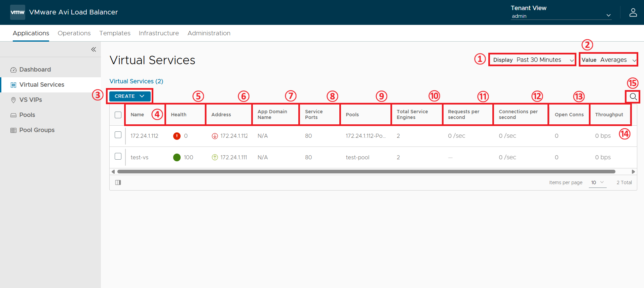Image resolution: width=644 pixels, height=288 pixels.
Task: Open the test-pool pool link
Action: [357, 157]
